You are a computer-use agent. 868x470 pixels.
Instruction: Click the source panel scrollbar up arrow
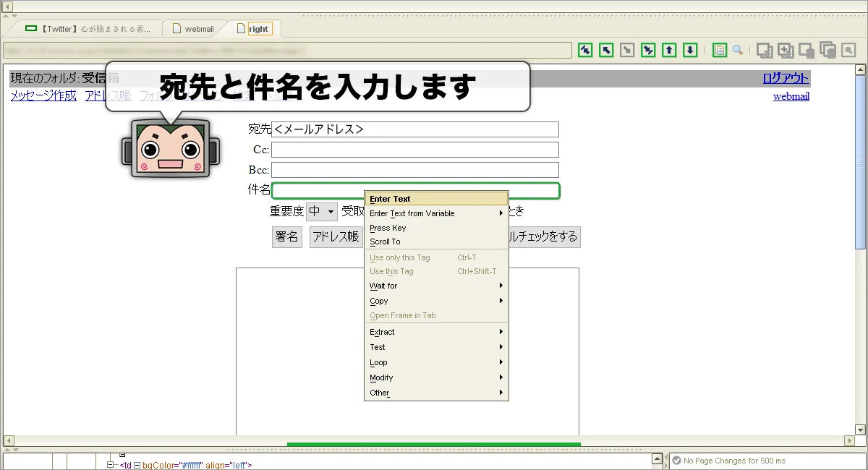[x=656, y=458]
